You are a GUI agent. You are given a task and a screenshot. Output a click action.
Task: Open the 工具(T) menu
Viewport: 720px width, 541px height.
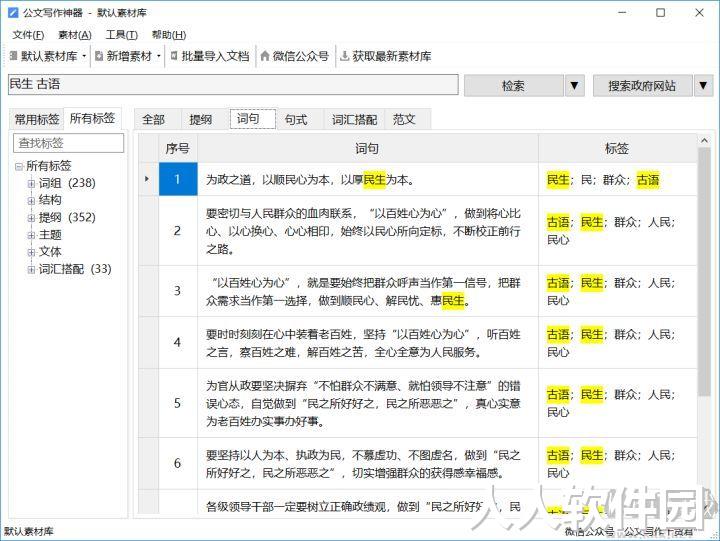click(x=122, y=35)
